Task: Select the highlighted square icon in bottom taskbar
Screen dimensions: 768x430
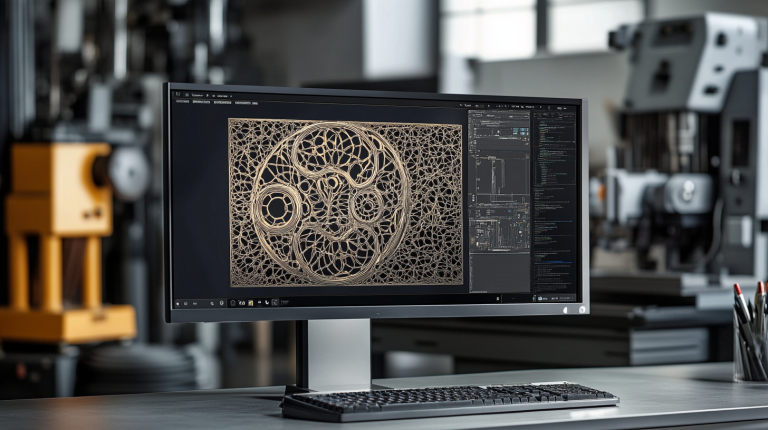Action: coord(275,303)
